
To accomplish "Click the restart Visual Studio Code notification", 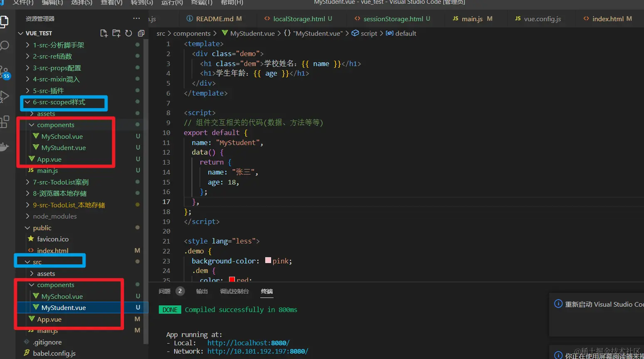I will [x=597, y=315].
